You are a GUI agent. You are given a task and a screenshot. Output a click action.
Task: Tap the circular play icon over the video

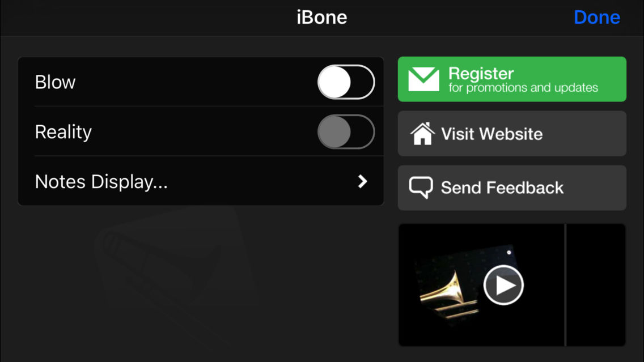coord(503,285)
